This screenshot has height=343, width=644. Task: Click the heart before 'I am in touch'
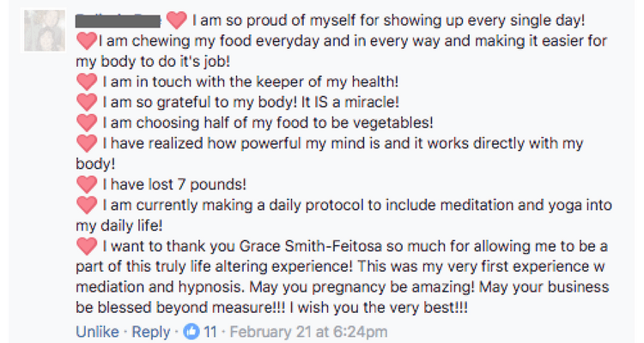pyautogui.click(x=87, y=81)
